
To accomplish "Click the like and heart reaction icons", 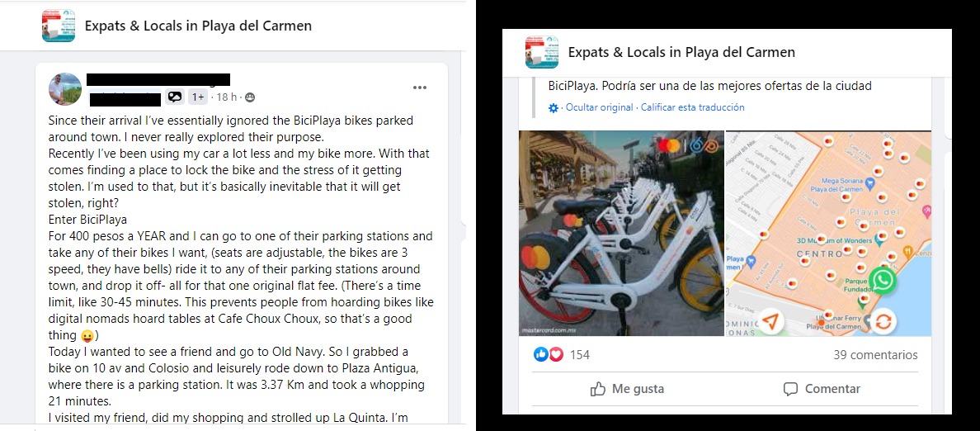I will (x=549, y=354).
